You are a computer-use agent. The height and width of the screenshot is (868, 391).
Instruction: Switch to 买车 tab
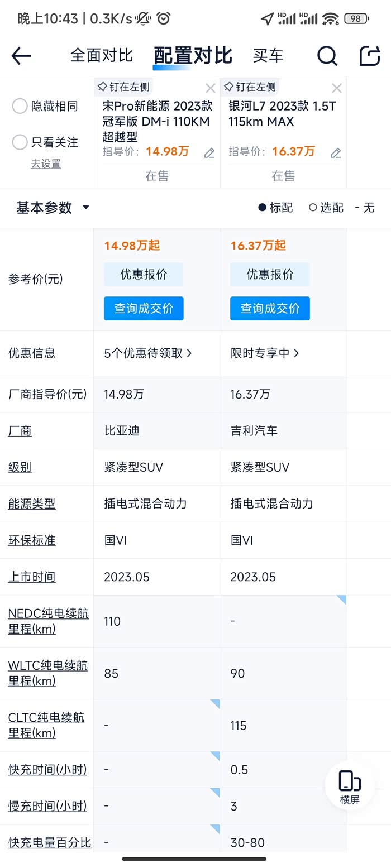(268, 55)
